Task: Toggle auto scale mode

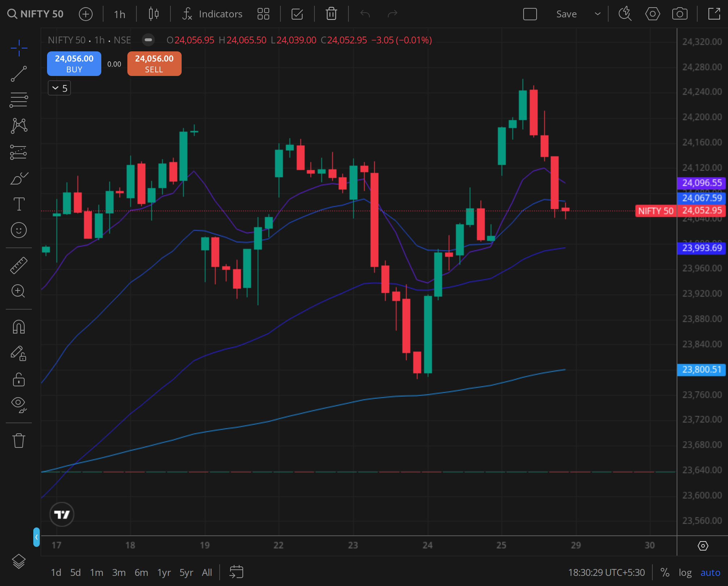Action: (710, 572)
